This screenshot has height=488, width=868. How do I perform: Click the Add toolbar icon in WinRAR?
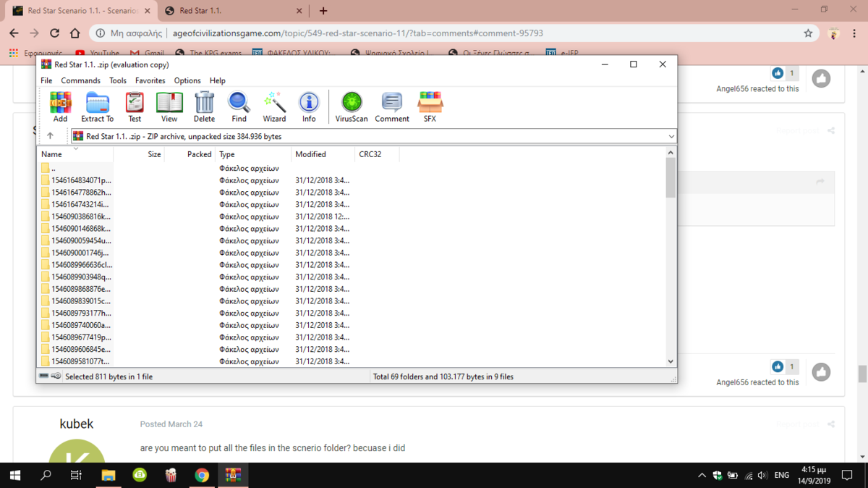point(60,106)
